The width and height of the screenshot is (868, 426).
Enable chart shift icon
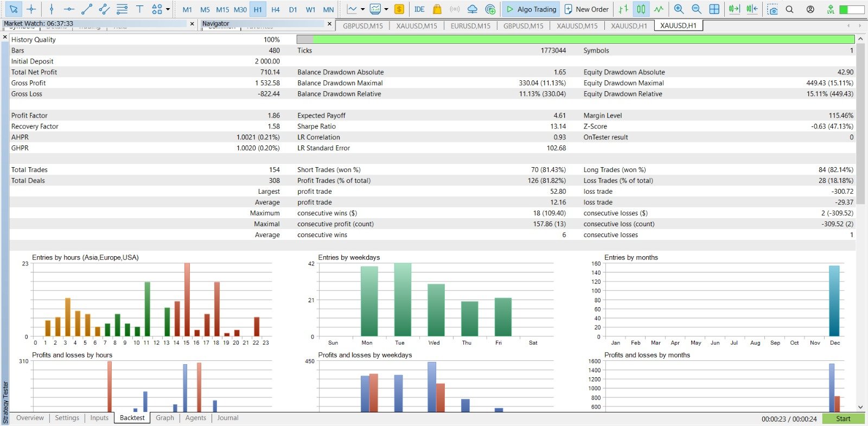pos(752,9)
